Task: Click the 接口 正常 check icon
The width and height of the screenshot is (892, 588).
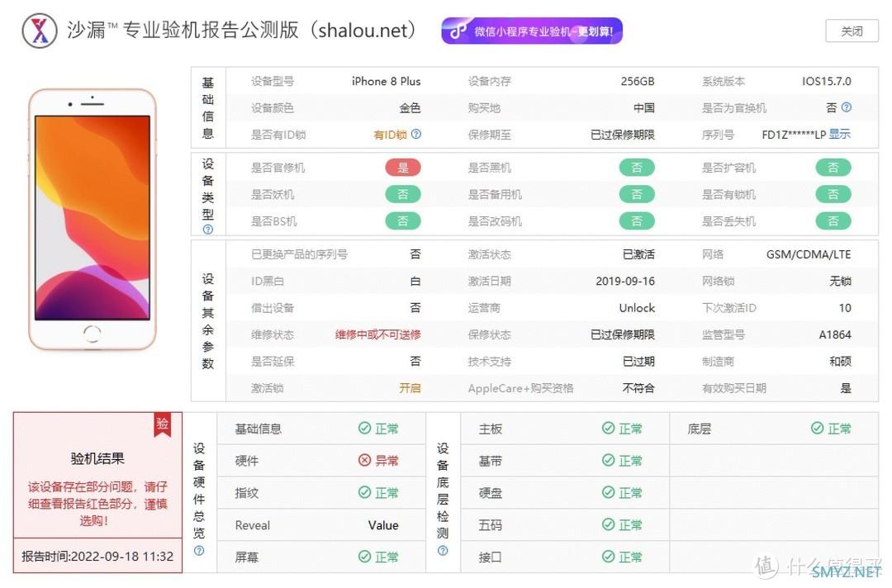Action: [608, 557]
